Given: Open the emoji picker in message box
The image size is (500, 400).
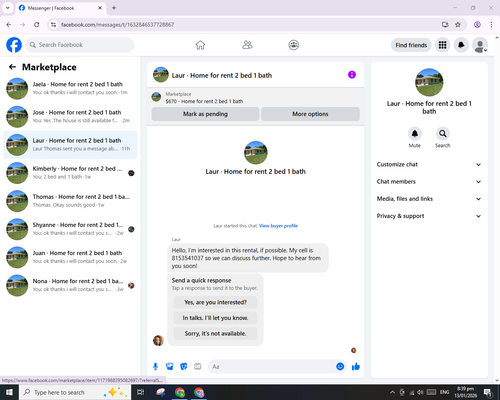Looking at the screenshot, I should [340, 366].
